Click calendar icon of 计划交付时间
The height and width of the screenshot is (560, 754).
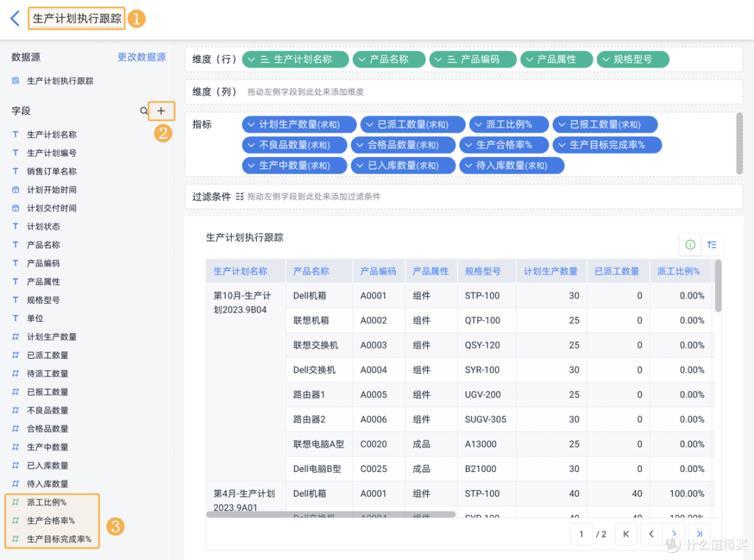(x=15, y=208)
